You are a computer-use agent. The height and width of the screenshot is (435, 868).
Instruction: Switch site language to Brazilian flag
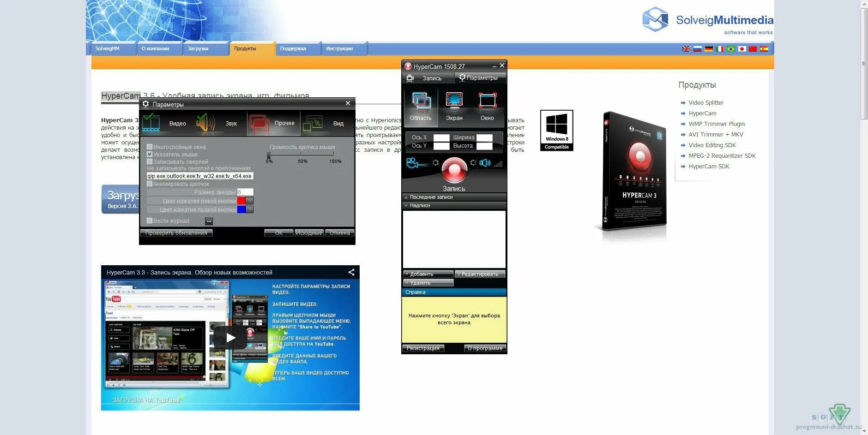point(731,49)
